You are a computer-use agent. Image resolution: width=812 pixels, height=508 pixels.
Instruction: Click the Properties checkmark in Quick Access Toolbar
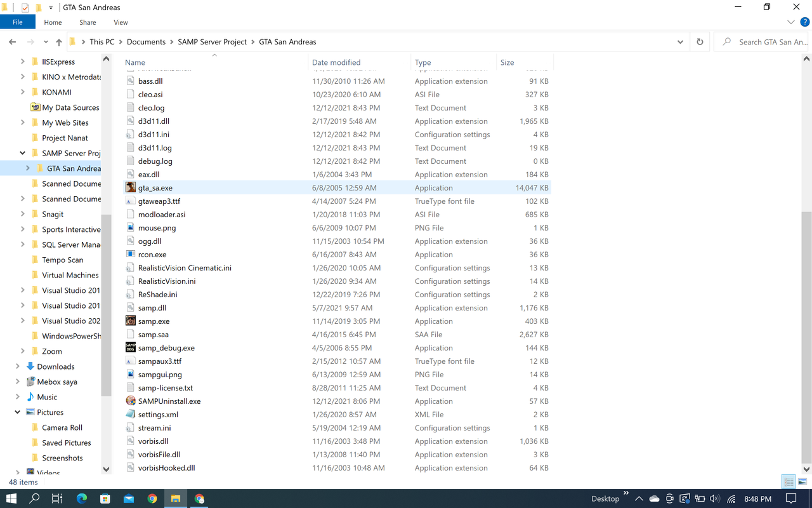click(x=25, y=8)
